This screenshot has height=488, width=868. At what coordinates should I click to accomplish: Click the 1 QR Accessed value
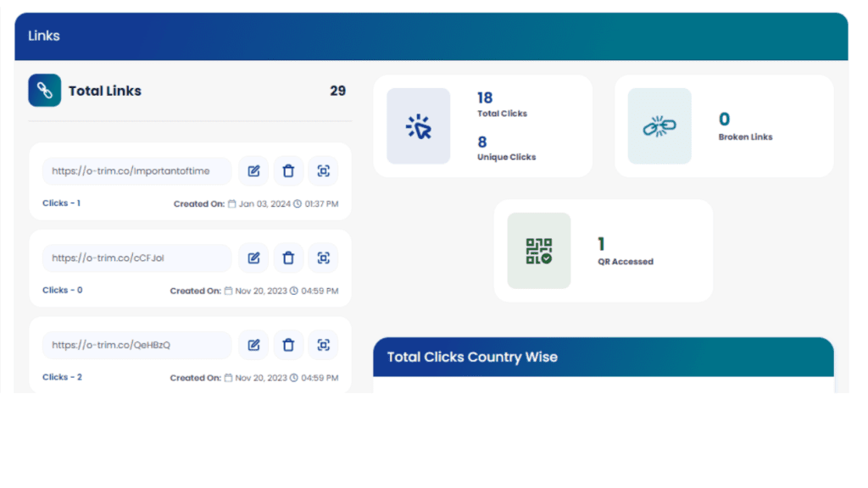tap(601, 244)
